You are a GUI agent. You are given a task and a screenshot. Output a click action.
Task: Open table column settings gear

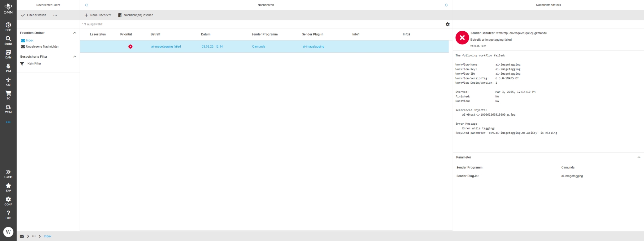tap(448, 24)
